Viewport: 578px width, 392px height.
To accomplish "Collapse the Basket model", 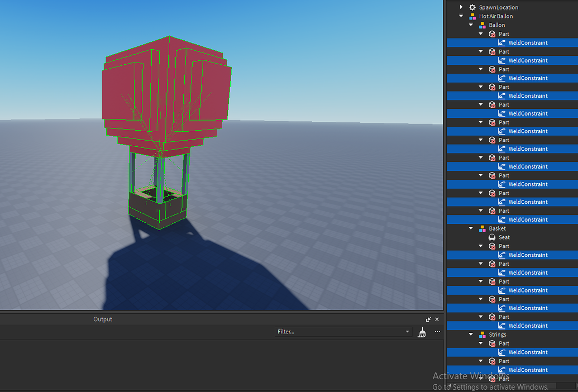I will tap(470, 228).
